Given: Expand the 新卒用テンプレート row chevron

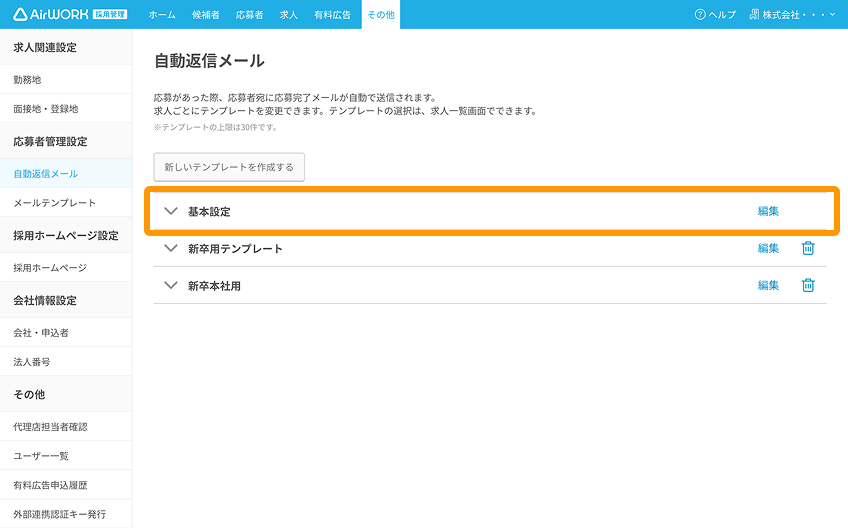Looking at the screenshot, I should coord(171,248).
